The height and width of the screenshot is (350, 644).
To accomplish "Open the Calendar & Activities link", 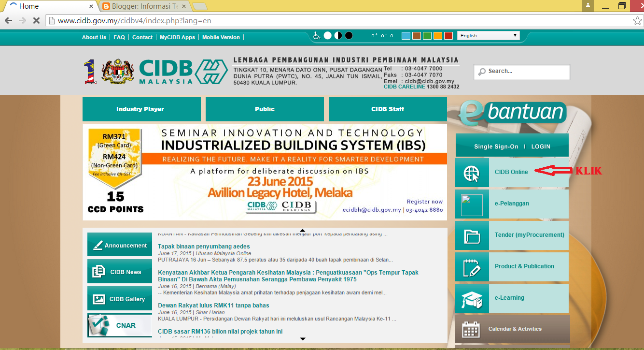I will point(515,329).
